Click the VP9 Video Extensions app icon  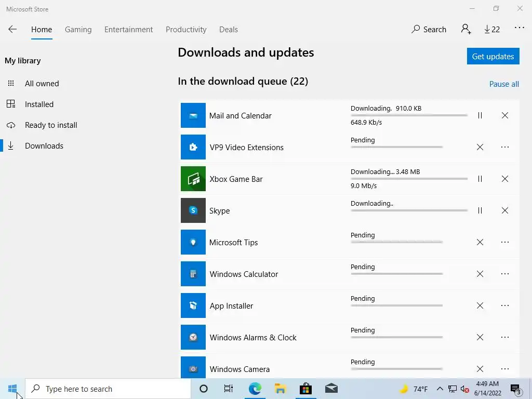[193, 147]
